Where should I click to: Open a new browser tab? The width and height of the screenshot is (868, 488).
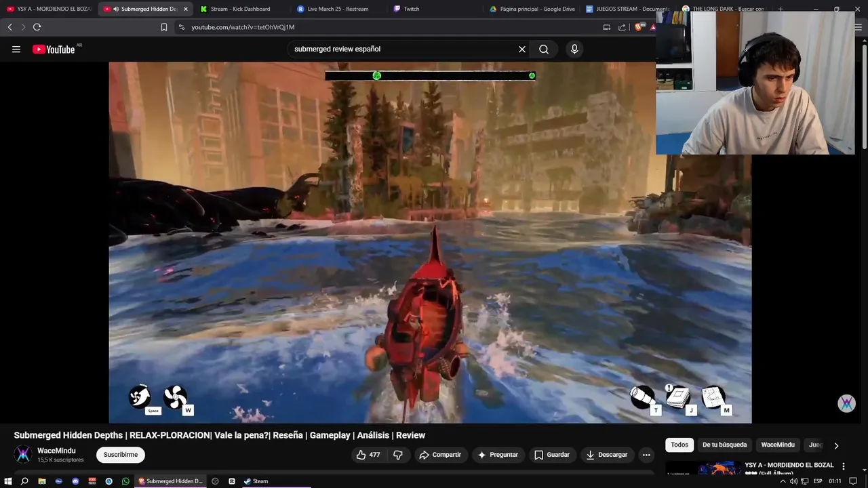tap(781, 9)
